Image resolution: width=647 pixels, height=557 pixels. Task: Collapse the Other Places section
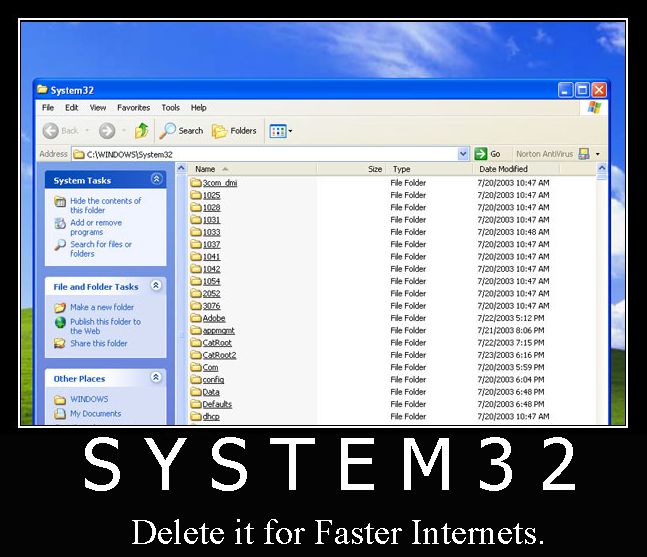pos(156,377)
